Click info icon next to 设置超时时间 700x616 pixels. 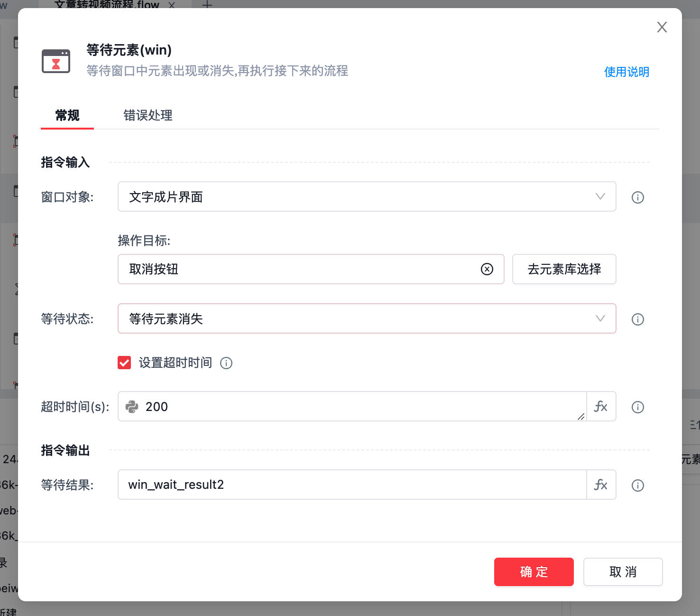(x=226, y=363)
